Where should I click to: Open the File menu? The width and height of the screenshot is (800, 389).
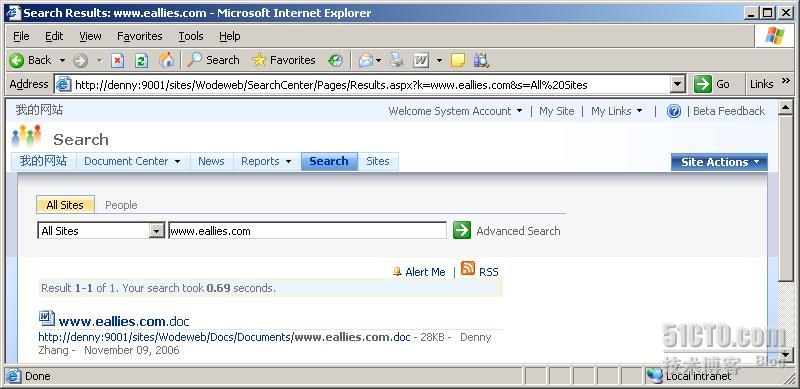click(21, 36)
